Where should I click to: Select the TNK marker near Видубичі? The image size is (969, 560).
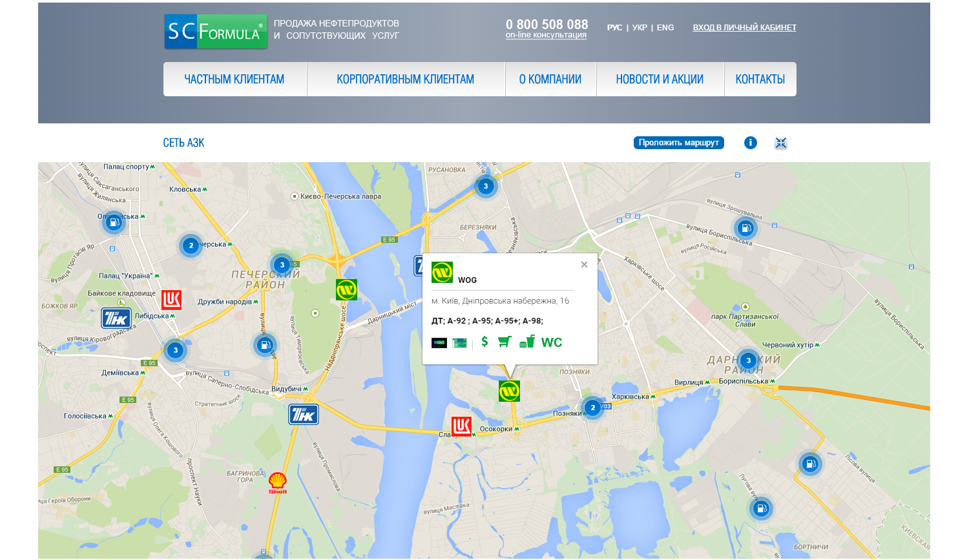304,414
